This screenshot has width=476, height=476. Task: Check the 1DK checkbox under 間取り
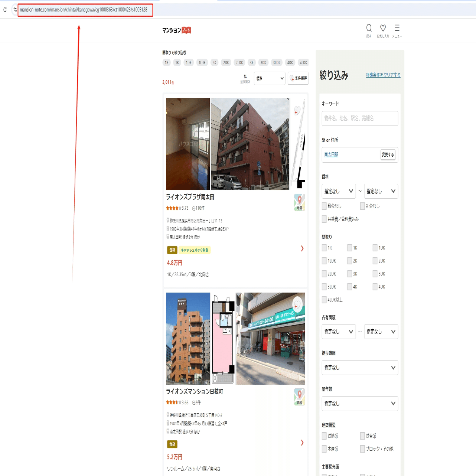coord(375,248)
